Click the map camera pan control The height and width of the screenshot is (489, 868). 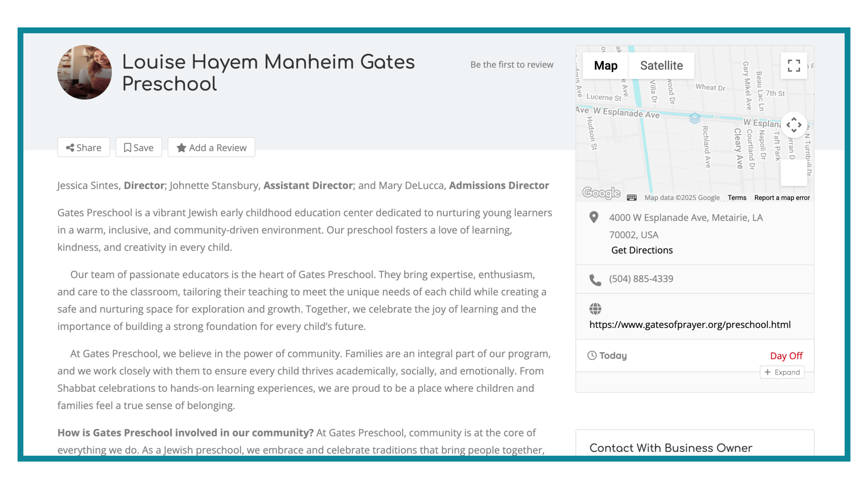point(794,125)
